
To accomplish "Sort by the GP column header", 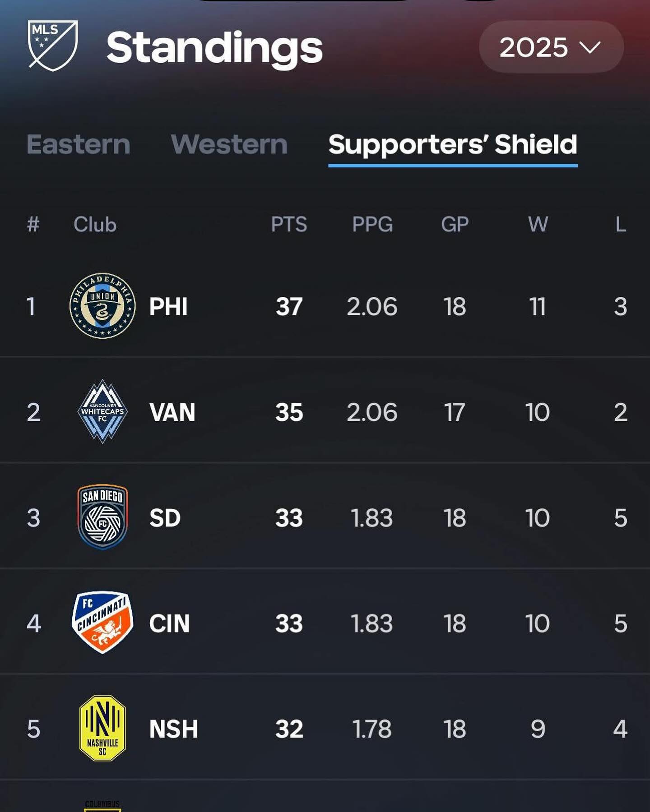I will (x=455, y=224).
